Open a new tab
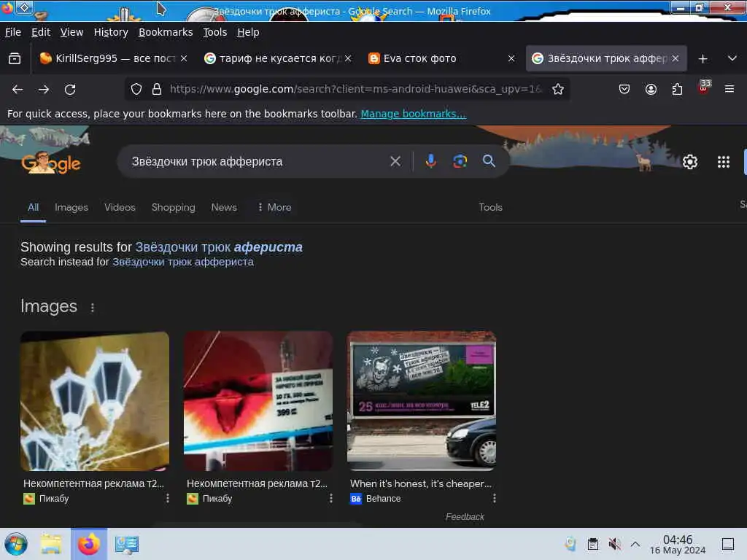This screenshot has width=747, height=560. tap(703, 58)
